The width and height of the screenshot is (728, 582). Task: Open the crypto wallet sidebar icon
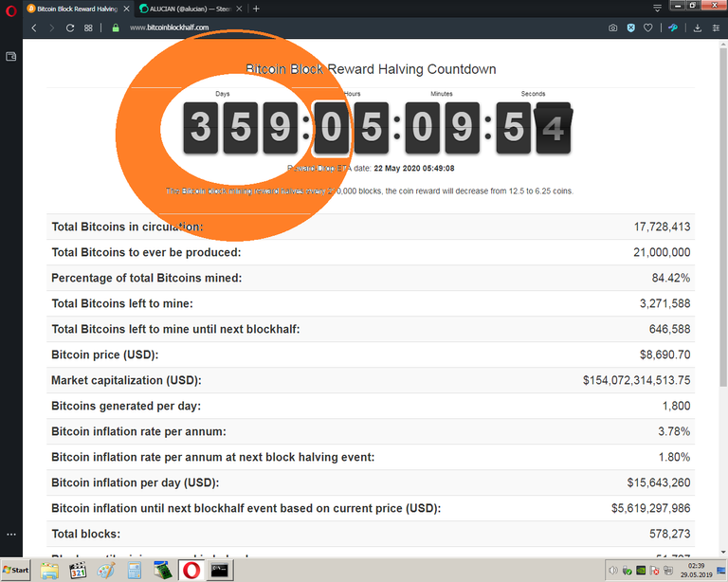click(x=10, y=57)
